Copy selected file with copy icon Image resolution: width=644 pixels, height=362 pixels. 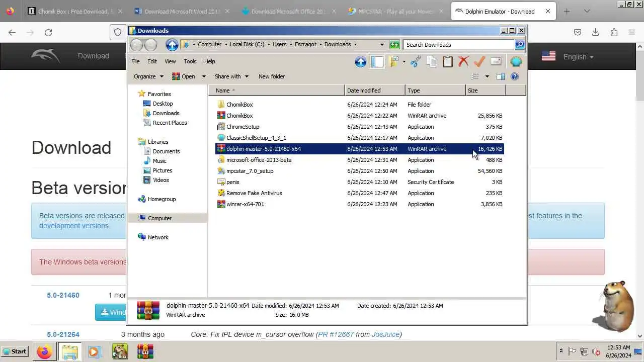point(432,61)
